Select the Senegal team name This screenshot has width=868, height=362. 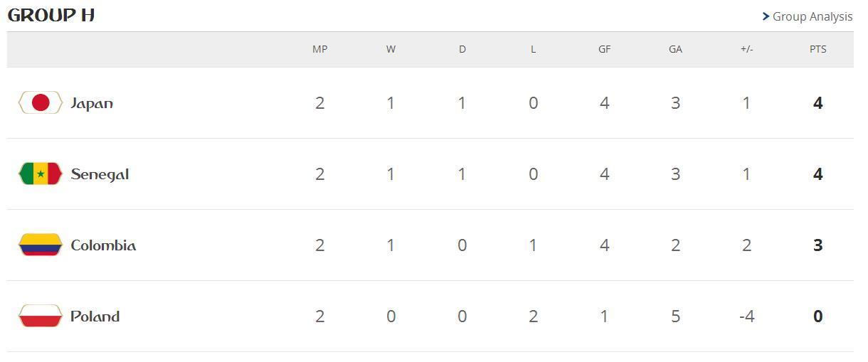point(100,175)
